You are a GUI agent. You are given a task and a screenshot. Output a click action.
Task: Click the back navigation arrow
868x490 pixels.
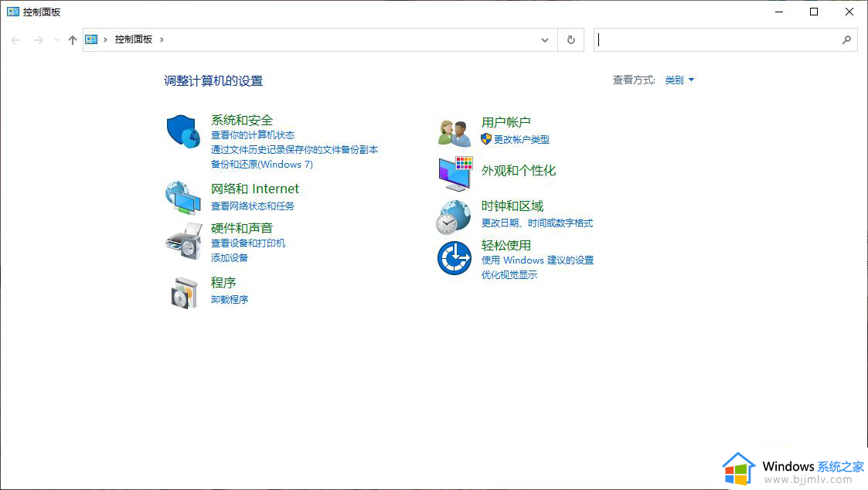tap(15, 40)
